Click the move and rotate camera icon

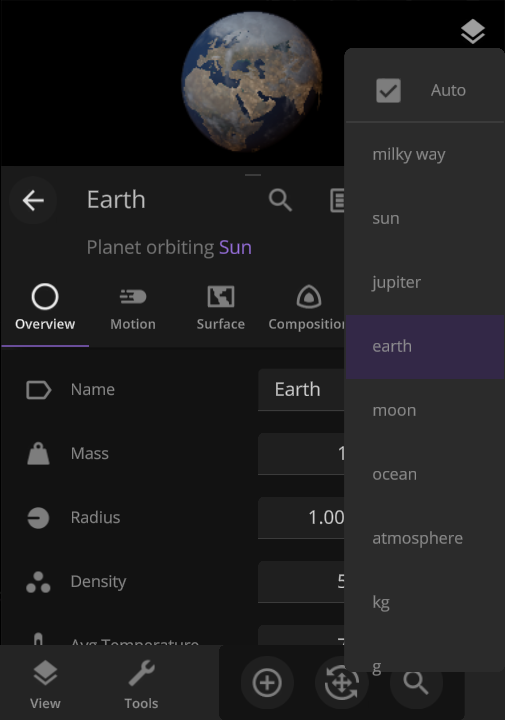[x=342, y=682]
